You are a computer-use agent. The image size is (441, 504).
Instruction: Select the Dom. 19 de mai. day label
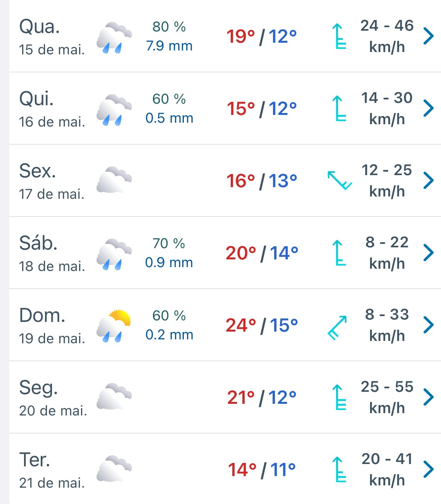[x=52, y=325]
